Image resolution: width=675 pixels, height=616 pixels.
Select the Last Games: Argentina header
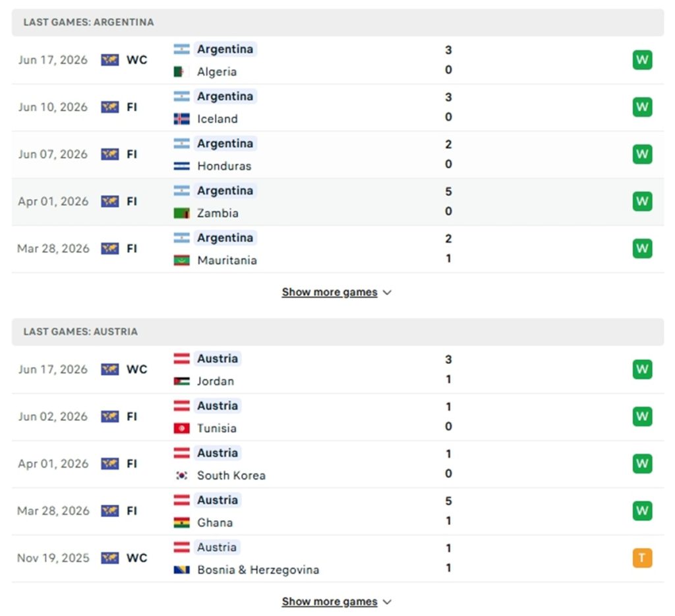coord(337,22)
